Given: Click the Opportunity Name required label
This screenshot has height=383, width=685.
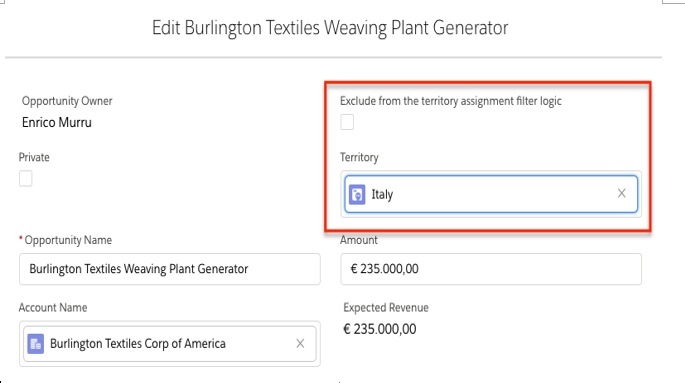Looking at the screenshot, I should tap(65, 240).
